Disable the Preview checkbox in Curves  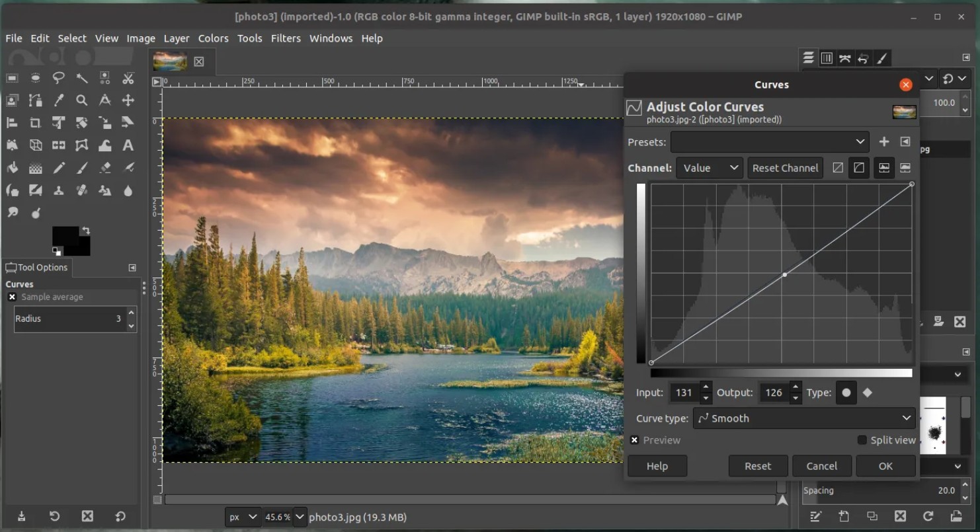635,440
